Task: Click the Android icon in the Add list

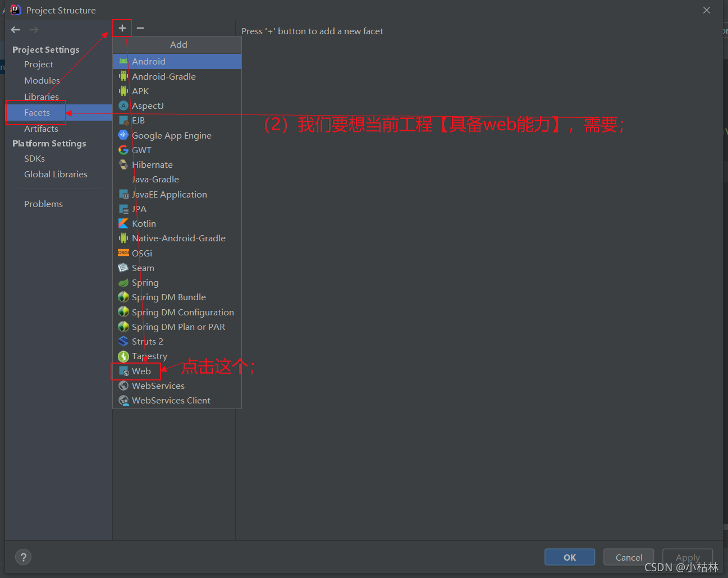Action: (x=123, y=62)
